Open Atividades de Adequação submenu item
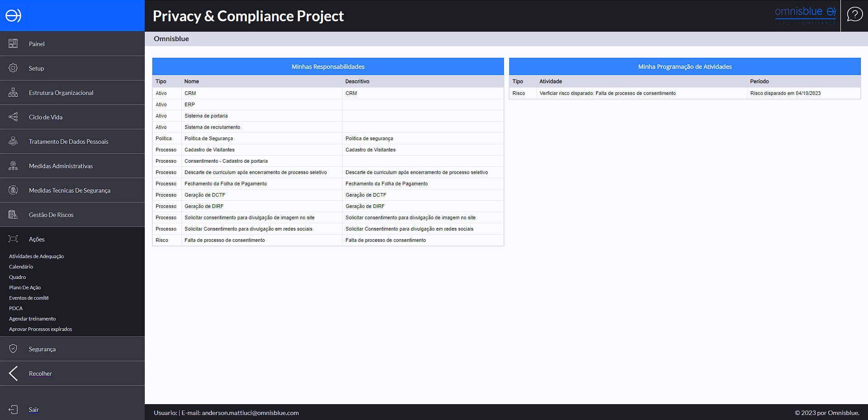The height and width of the screenshot is (420, 868). 36,256
